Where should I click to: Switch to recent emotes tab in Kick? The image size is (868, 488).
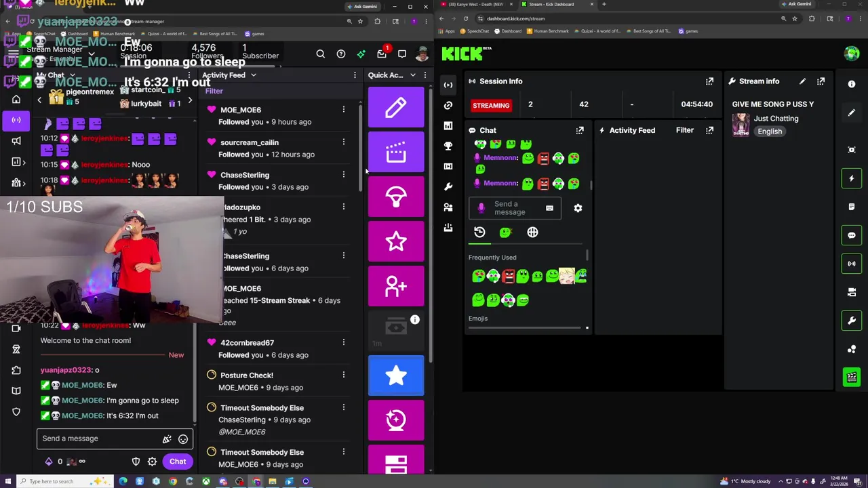coord(479,232)
